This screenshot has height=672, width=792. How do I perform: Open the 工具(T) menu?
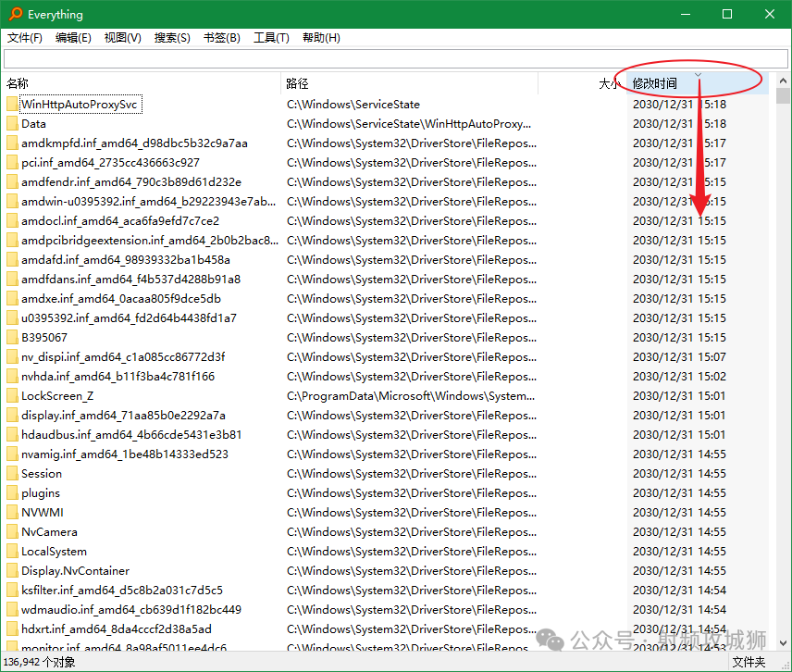(271, 38)
